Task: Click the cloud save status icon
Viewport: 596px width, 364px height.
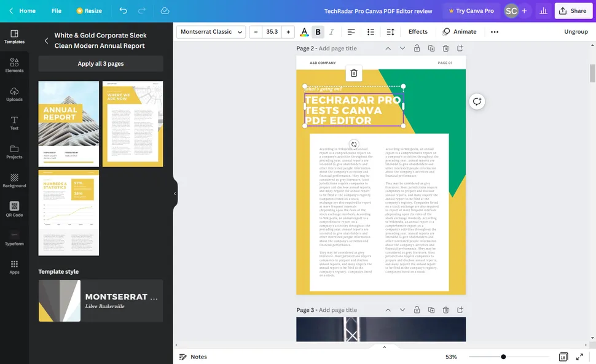Action: click(x=165, y=11)
